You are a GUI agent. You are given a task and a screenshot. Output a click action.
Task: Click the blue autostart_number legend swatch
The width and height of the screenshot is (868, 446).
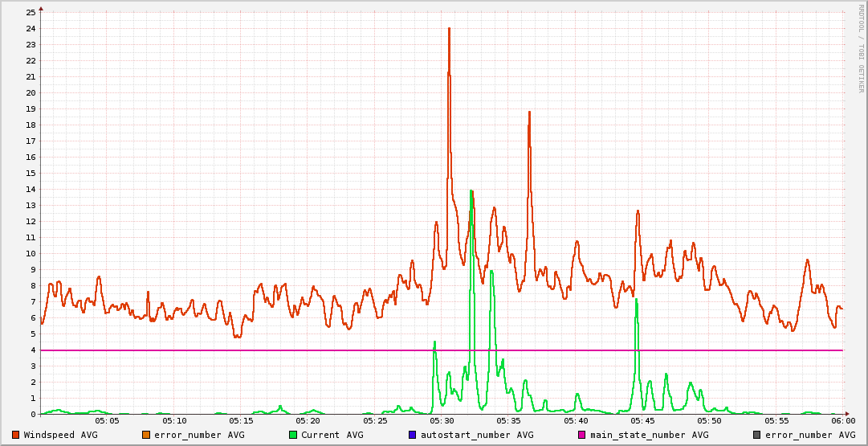tap(413, 435)
